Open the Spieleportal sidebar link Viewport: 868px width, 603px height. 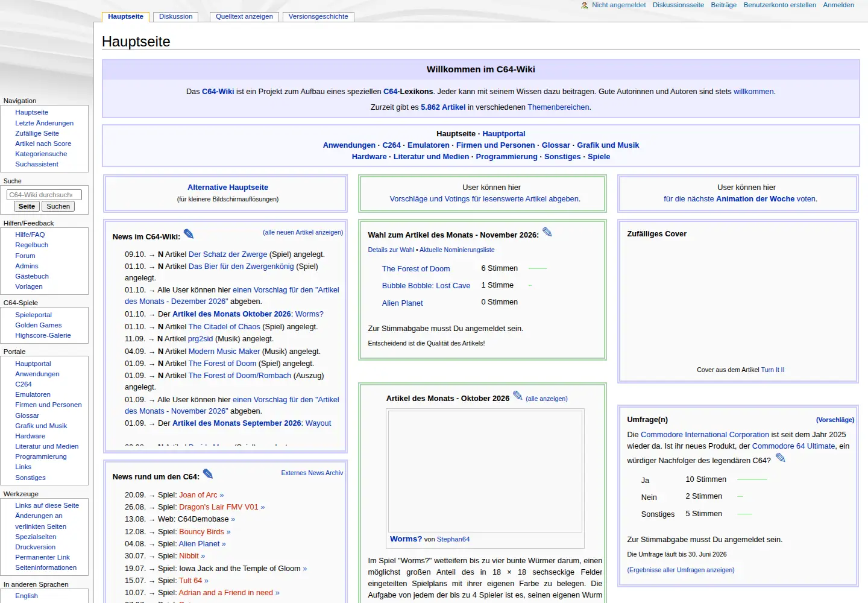33,315
